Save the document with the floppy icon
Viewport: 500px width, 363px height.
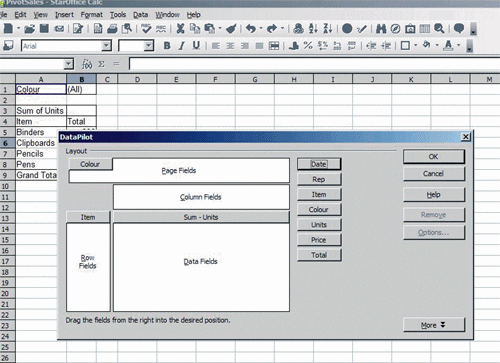[x=44, y=29]
